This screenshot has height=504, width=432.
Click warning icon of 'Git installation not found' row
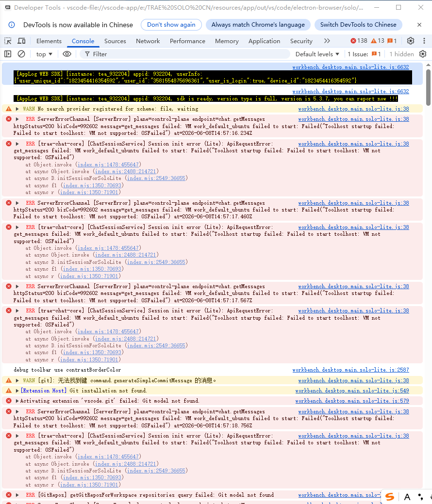click(9, 390)
